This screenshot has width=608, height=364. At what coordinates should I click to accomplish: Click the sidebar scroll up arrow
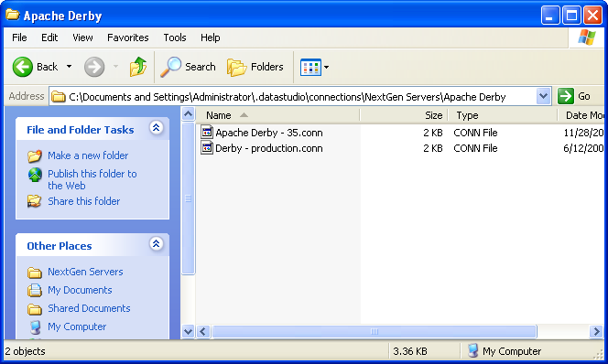(188, 113)
